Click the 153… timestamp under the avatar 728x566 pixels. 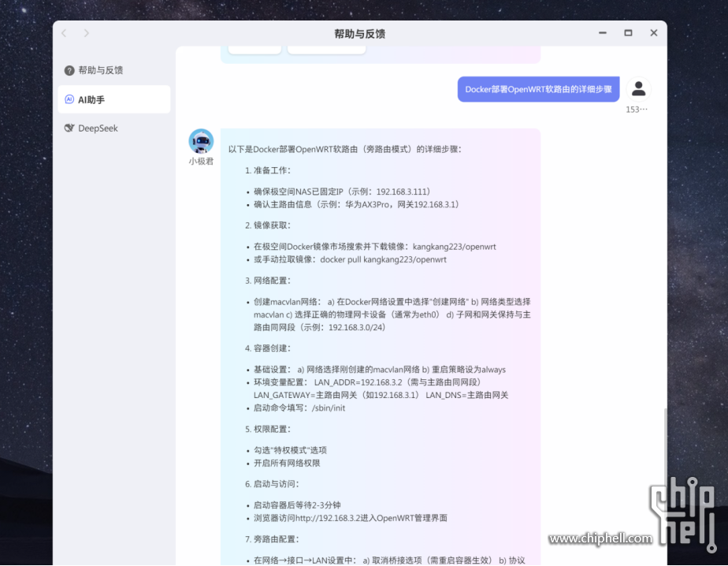pyautogui.click(x=637, y=110)
